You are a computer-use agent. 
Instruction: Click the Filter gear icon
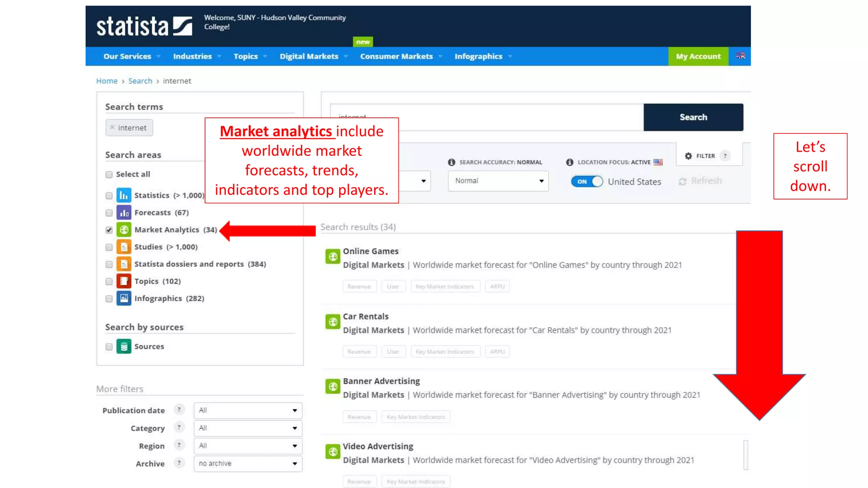click(x=688, y=156)
